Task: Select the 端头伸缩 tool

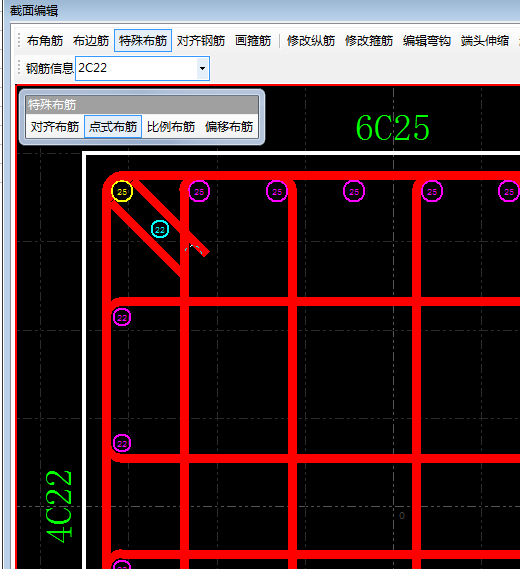Action: pos(485,41)
